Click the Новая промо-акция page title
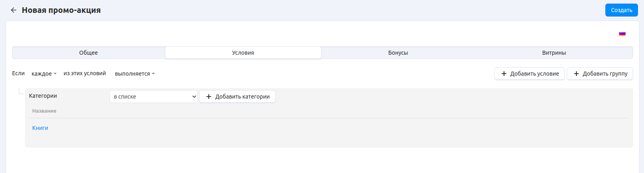The width and height of the screenshot is (644, 173). (61, 10)
